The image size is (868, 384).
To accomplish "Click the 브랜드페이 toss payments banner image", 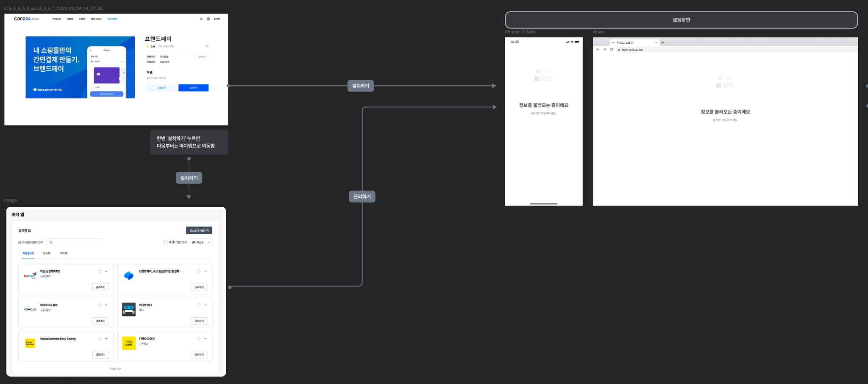I will point(80,67).
